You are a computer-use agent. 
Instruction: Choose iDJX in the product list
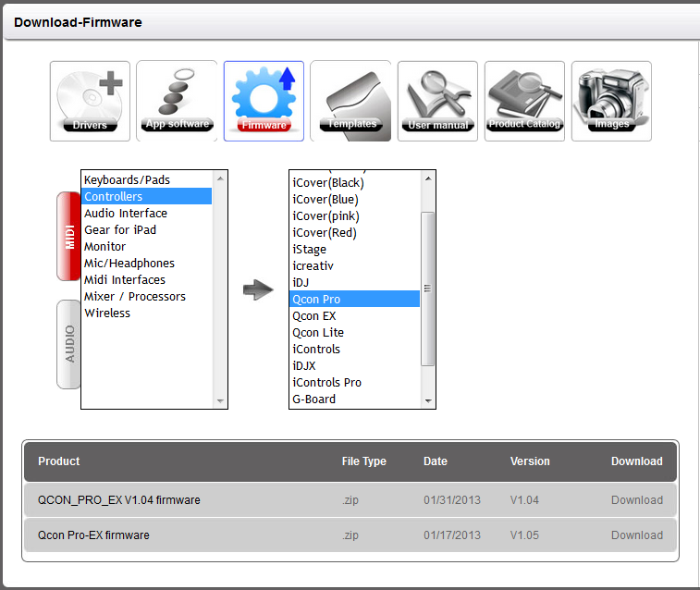coord(355,366)
